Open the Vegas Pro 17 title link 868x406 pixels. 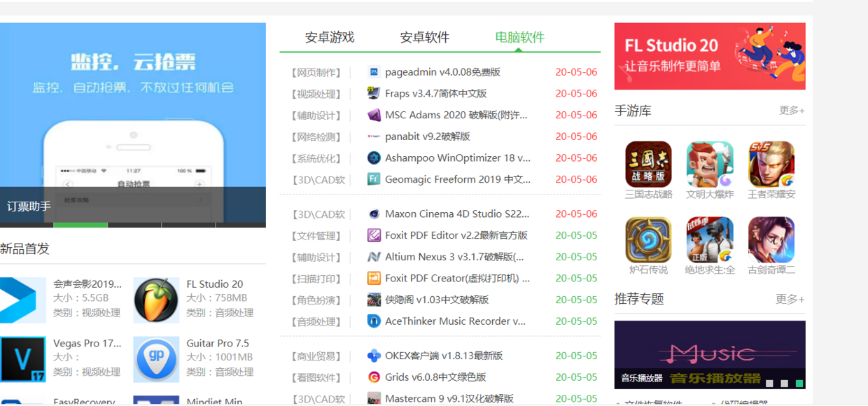[x=87, y=343]
